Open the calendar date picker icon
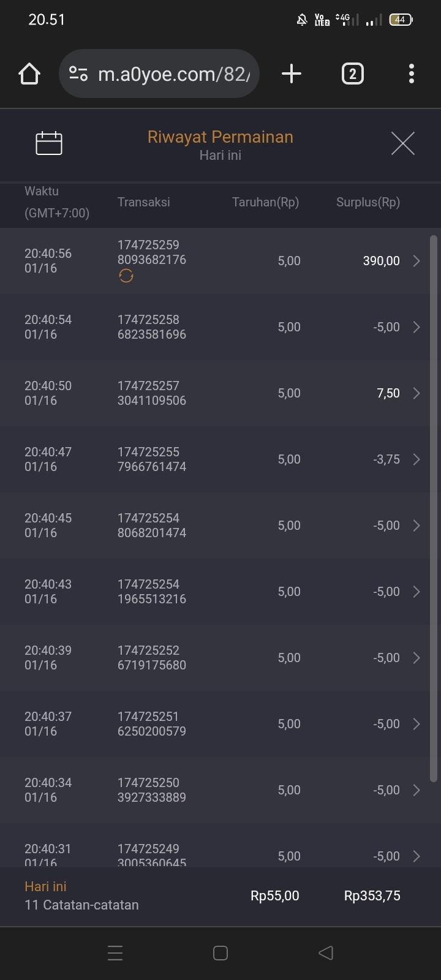 [x=49, y=143]
